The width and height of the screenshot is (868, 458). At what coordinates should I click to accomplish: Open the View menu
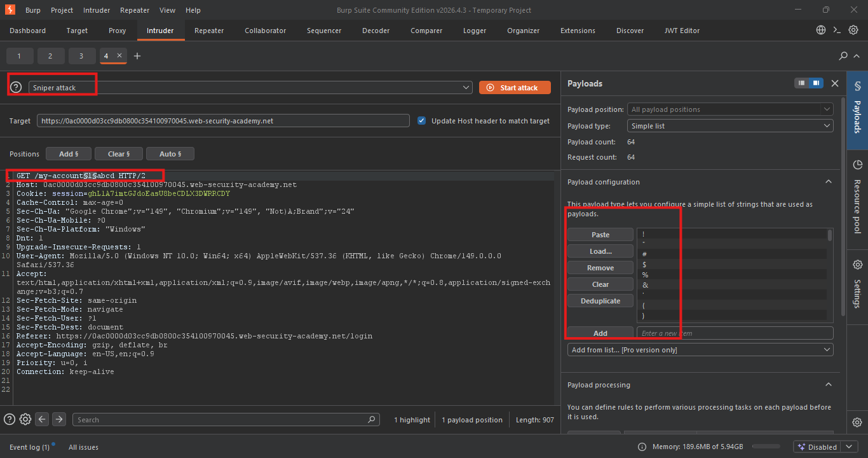tap(168, 10)
